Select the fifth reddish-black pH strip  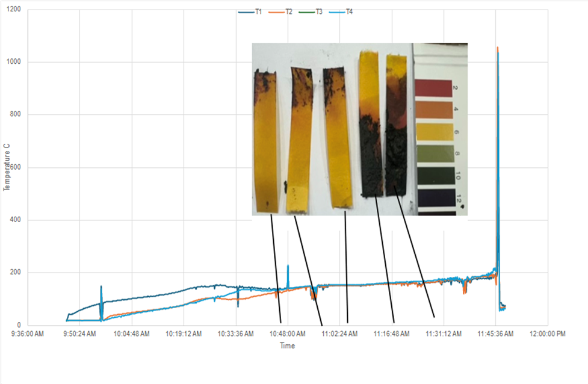click(397, 125)
